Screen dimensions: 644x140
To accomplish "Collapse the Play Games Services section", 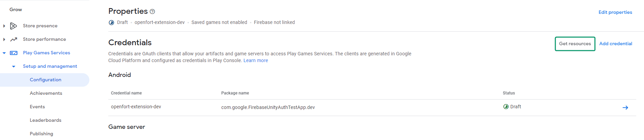I will coord(4,53).
